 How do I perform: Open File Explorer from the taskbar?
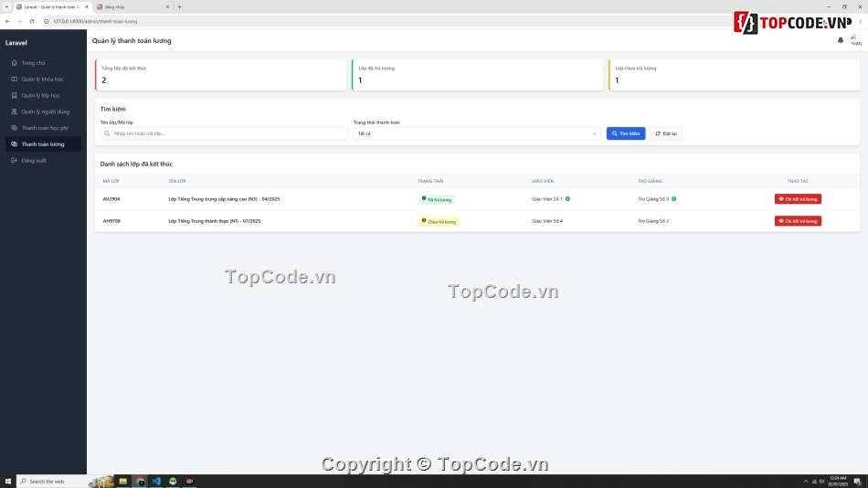tap(123, 482)
